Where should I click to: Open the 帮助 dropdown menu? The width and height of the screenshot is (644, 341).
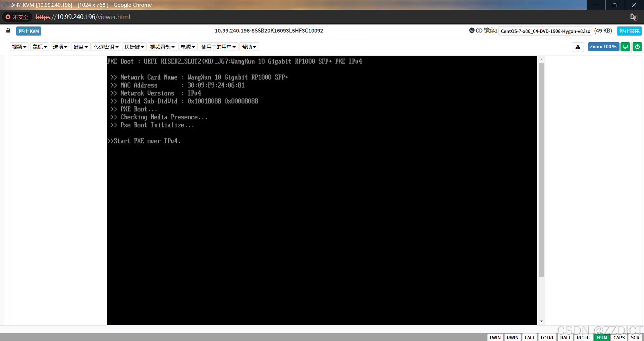tap(249, 47)
